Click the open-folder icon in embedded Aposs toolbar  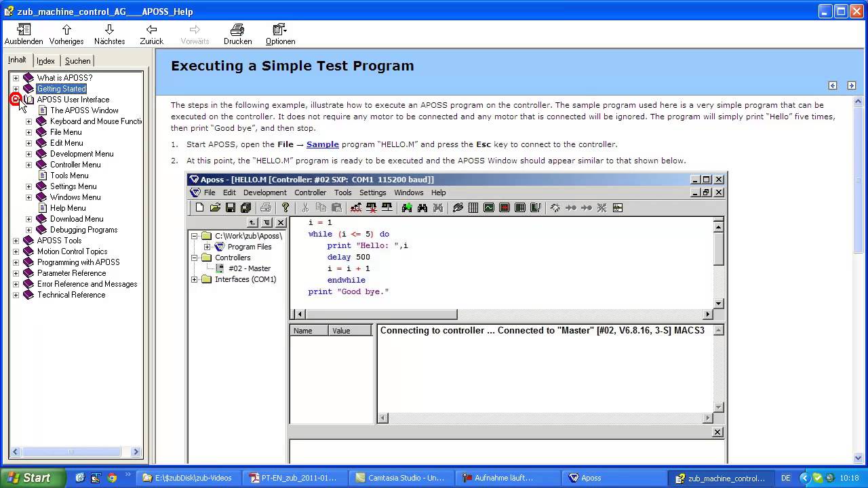pos(215,208)
